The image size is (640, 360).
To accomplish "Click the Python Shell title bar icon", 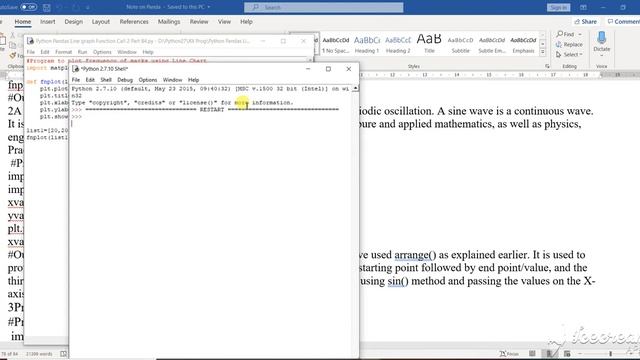I will coord(75,69).
